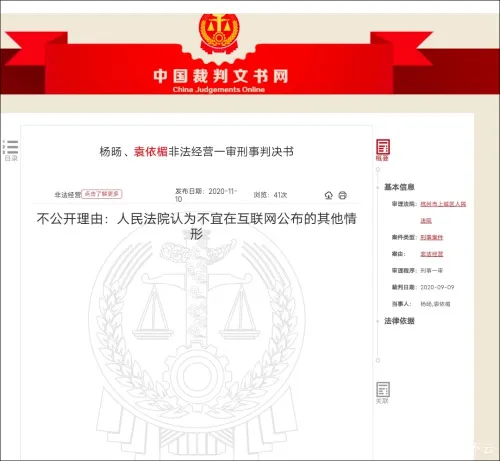Screen dimensions: 500x461
Task: Open the 目录 table of contents icon
Action: pos(10,150)
